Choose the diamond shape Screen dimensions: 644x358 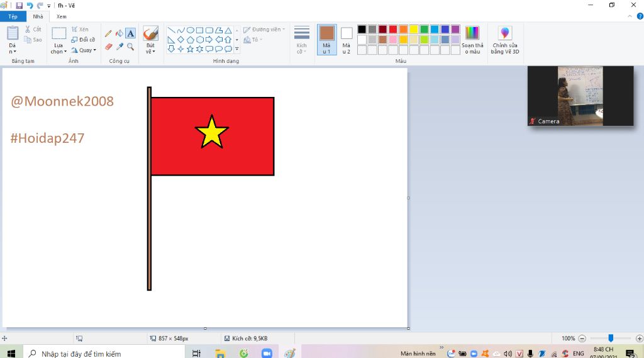180,40
